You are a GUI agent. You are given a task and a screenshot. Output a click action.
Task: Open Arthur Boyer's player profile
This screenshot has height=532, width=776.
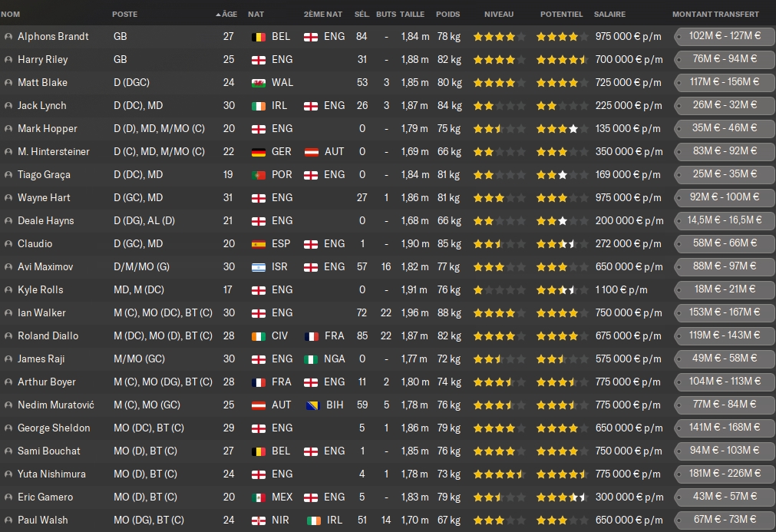[47, 382]
